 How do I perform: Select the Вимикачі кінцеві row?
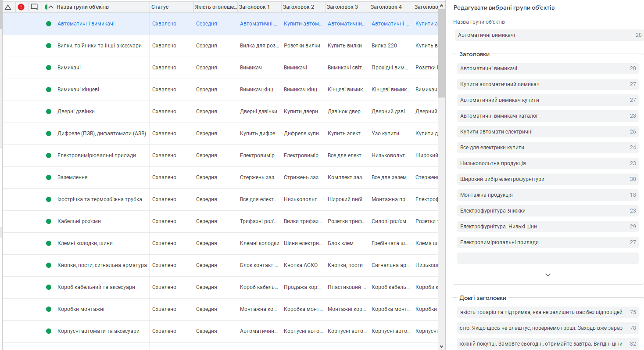coord(78,90)
